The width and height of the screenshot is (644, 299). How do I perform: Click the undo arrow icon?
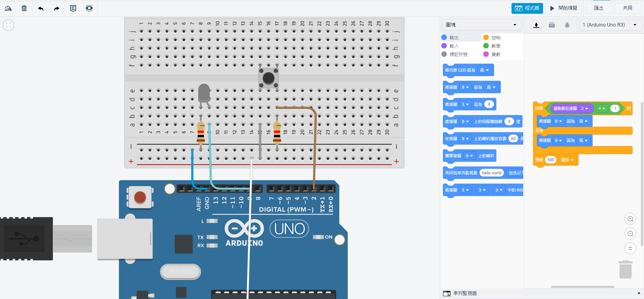tap(41, 8)
